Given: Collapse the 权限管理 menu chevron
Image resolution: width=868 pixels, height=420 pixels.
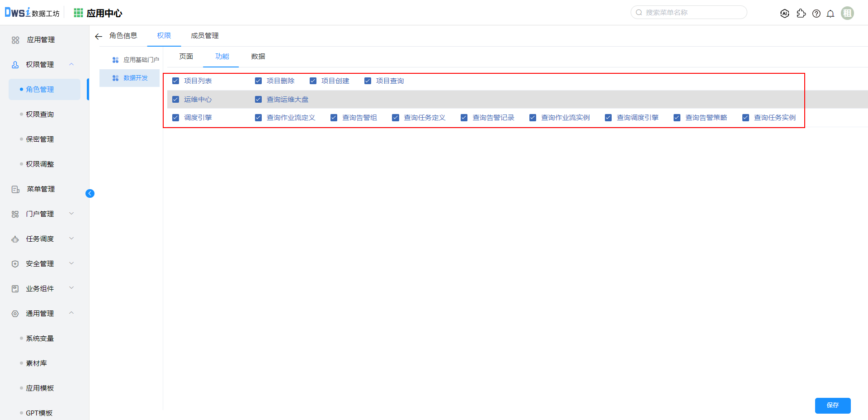Looking at the screenshot, I should pos(71,64).
